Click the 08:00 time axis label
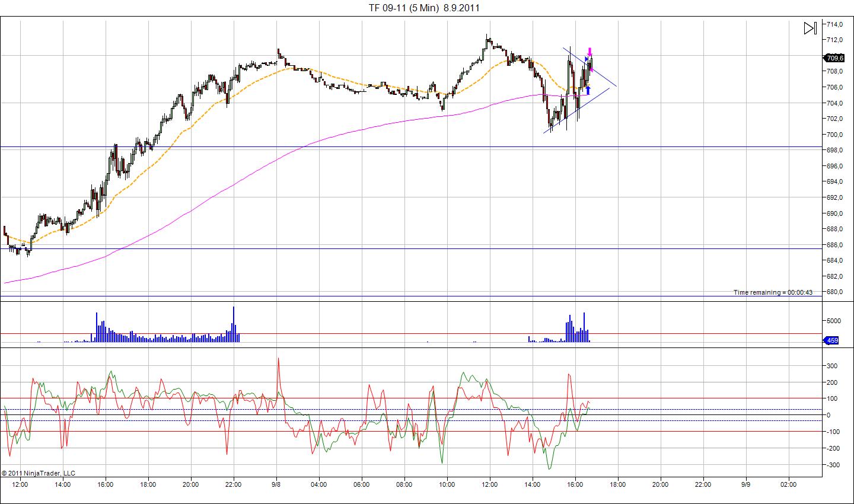 [404, 484]
